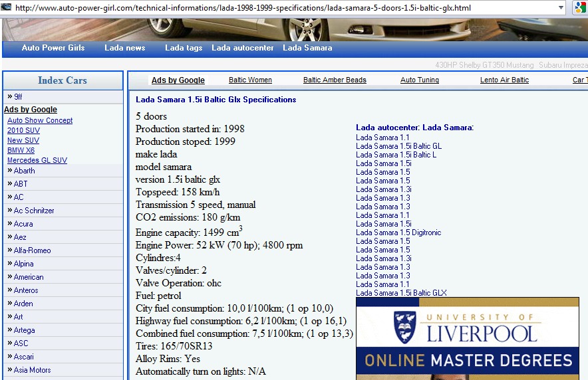Select Art in the Index Cars list
Image resolution: width=588 pixels, height=380 pixels.
coord(19,317)
